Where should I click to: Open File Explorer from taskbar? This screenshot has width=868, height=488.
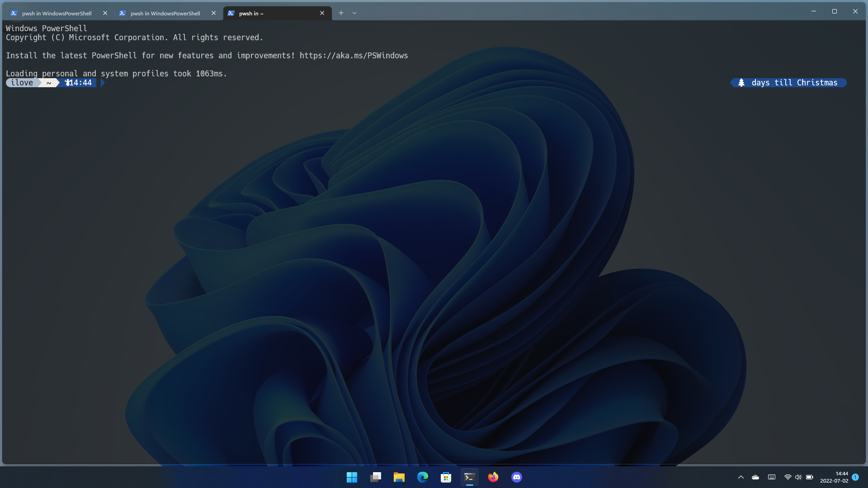399,477
